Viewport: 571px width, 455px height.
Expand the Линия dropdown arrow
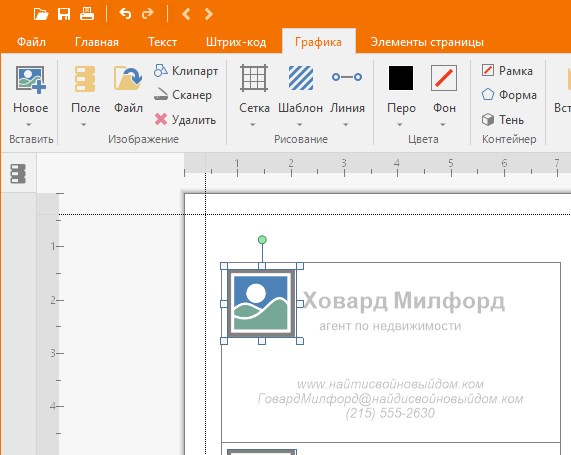346,125
